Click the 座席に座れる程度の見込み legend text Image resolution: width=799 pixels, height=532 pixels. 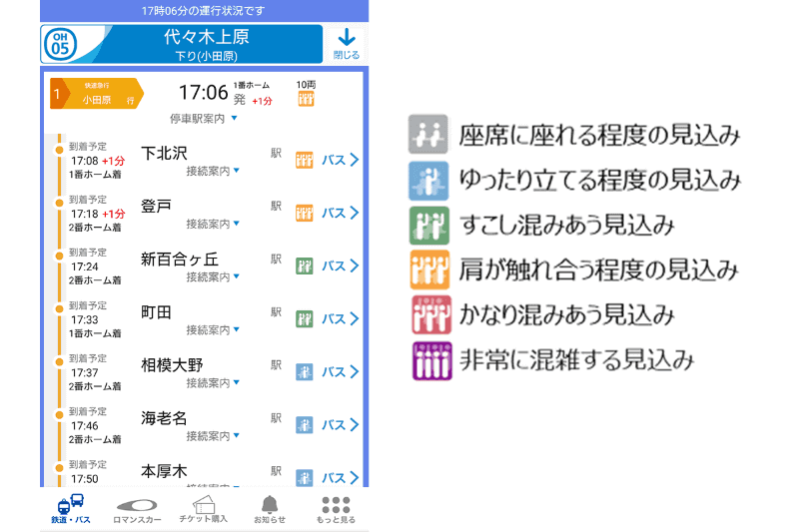pyautogui.click(x=599, y=136)
